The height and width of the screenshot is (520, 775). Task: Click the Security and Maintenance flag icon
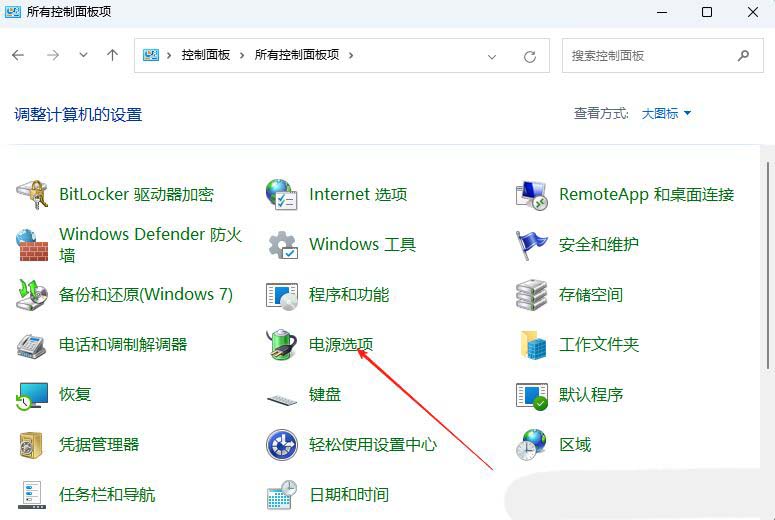click(532, 245)
